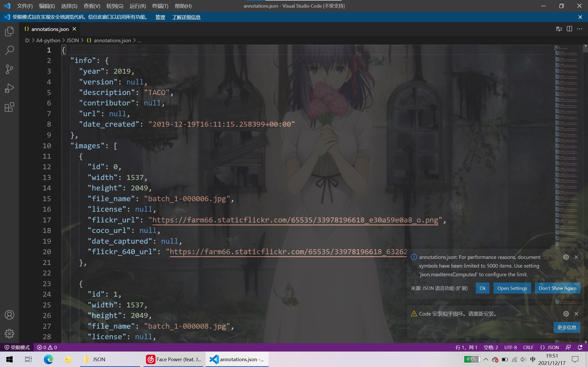Viewport: 588px width, 367px height.
Task: Click line number 10 in the gutter
Action: pos(47,146)
